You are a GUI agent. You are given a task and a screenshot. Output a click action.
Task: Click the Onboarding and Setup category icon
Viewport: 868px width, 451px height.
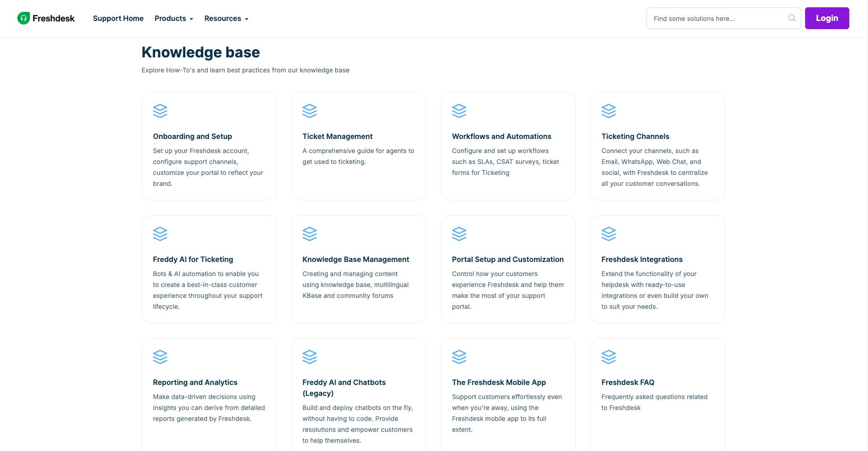[x=160, y=111]
